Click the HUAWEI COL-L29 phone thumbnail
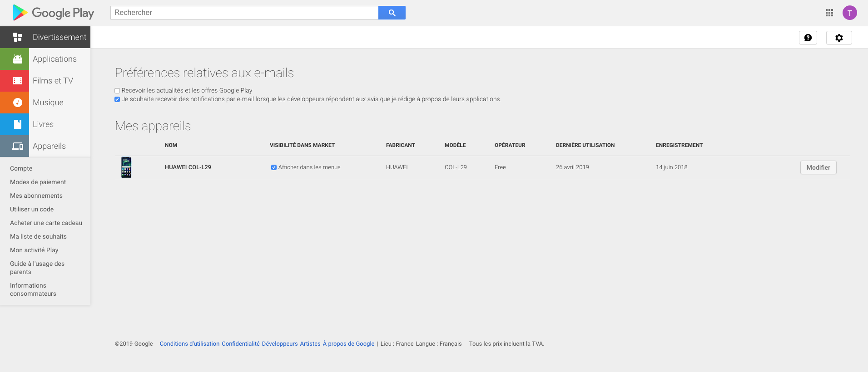The image size is (868, 372). 126,167
